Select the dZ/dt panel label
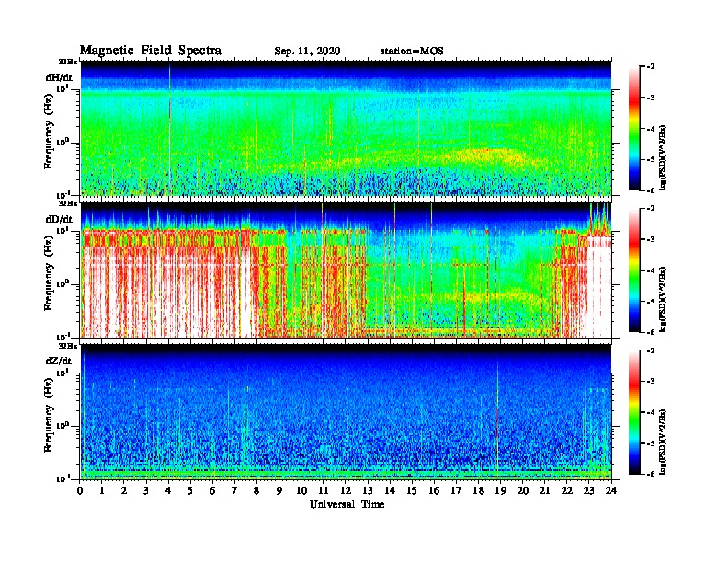The width and height of the screenshot is (728, 563). tap(59, 361)
